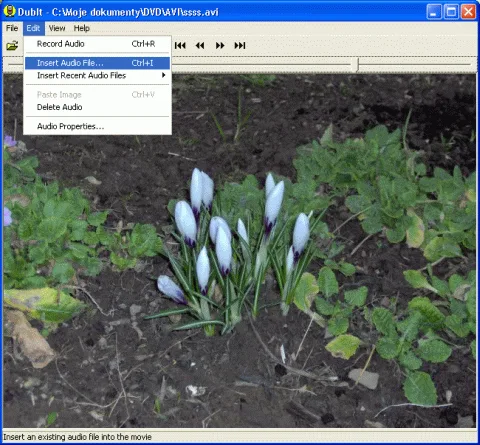Image resolution: width=480 pixels, height=445 pixels.
Task: Choose Delete Audio from the menu
Action: point(97,107)
